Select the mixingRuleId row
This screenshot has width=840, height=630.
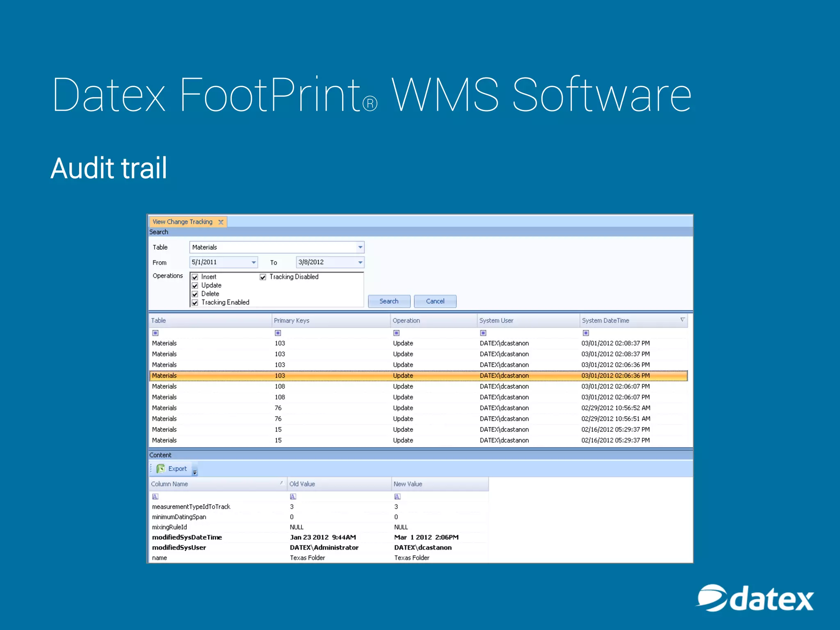[x=319, y=527]
